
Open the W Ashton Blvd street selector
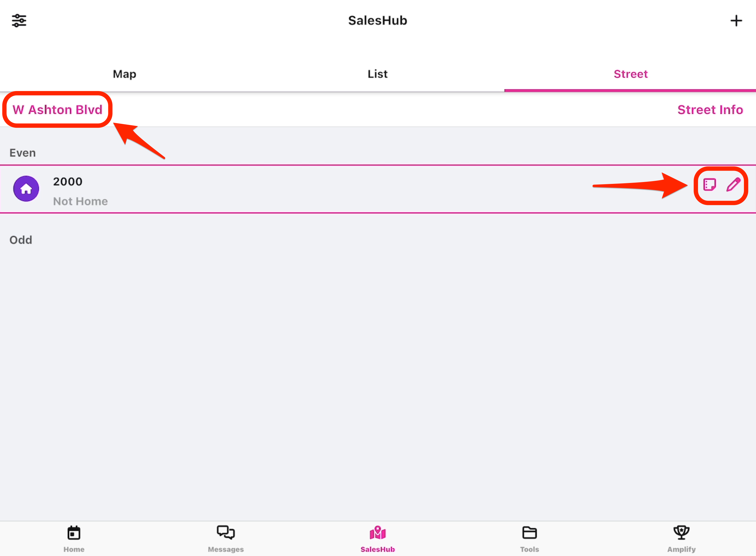coord(58,110)
